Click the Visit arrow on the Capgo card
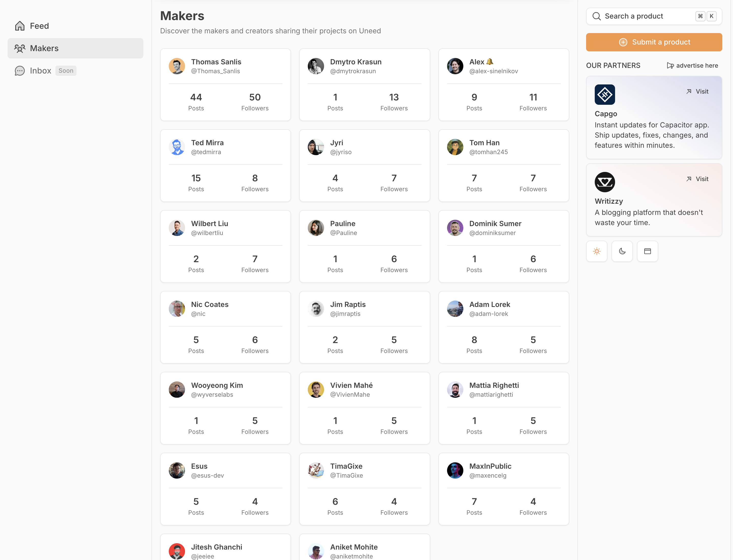Viewport: 733px width, 560px height. click(x=689, y=91)
